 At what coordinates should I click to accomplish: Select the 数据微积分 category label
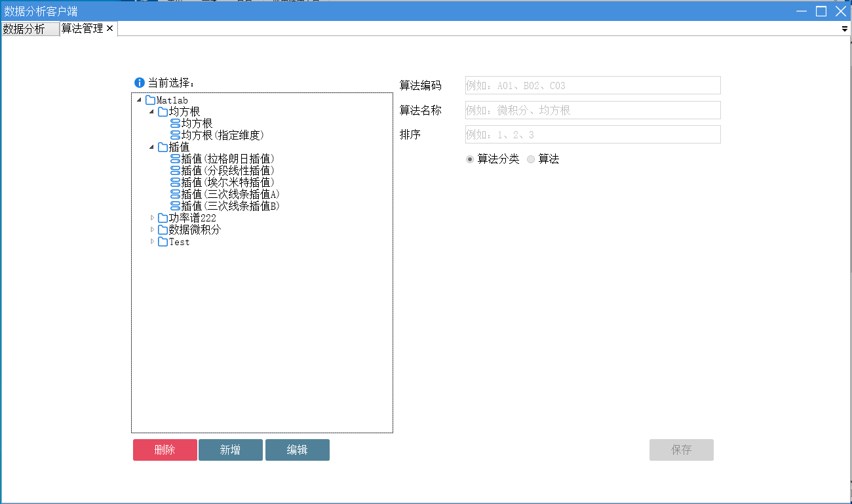(x=195, y=230)
